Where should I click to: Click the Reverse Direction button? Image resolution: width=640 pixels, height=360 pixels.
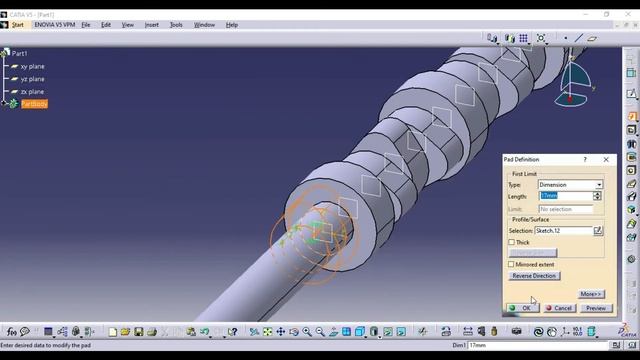point(534,276)
